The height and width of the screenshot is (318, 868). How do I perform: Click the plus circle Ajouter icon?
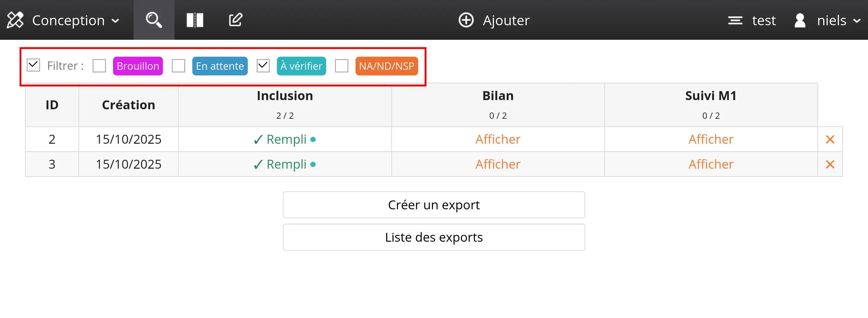coord(466,20)
